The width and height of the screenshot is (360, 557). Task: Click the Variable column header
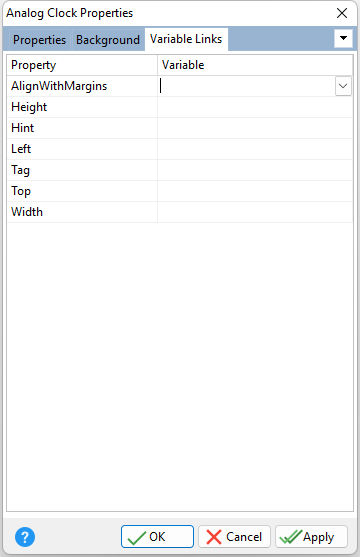255,65
